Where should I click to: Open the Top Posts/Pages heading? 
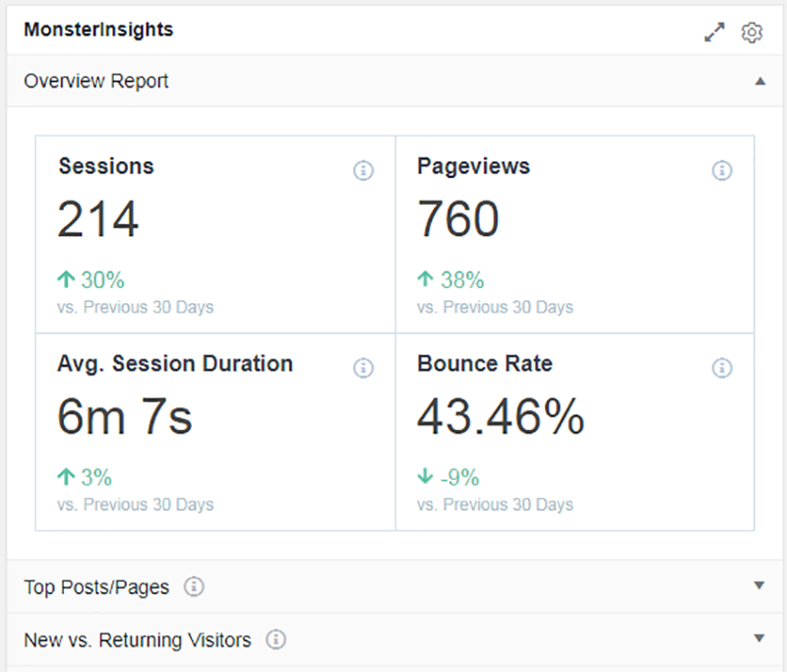click(x=96, y=586)
